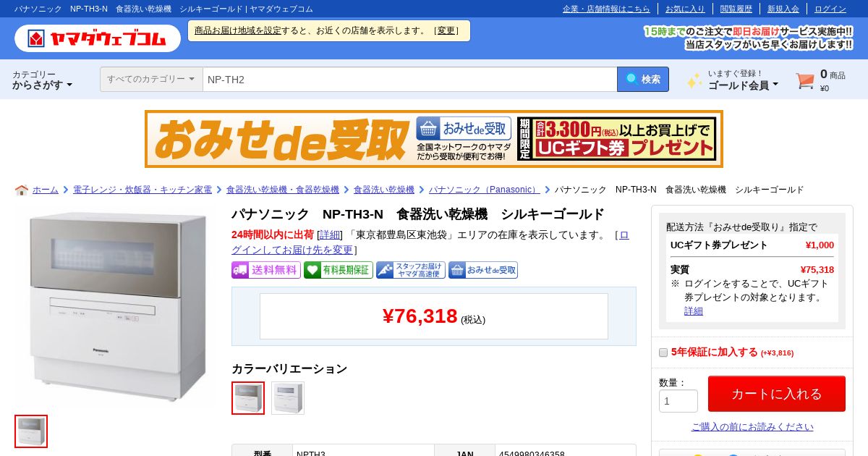
Task: Click the shopping cart icon
Action: (805, 80)
